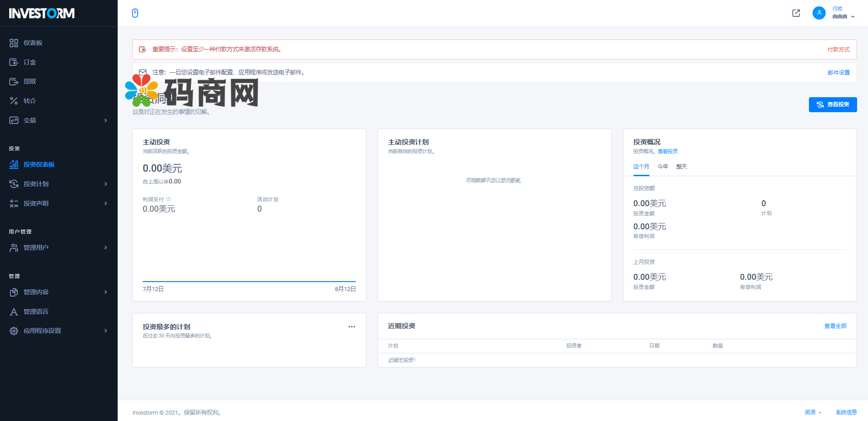Click the info icon beside 利润支付
The width and height of the screenshot is (868, 421).
coord(168,199)
